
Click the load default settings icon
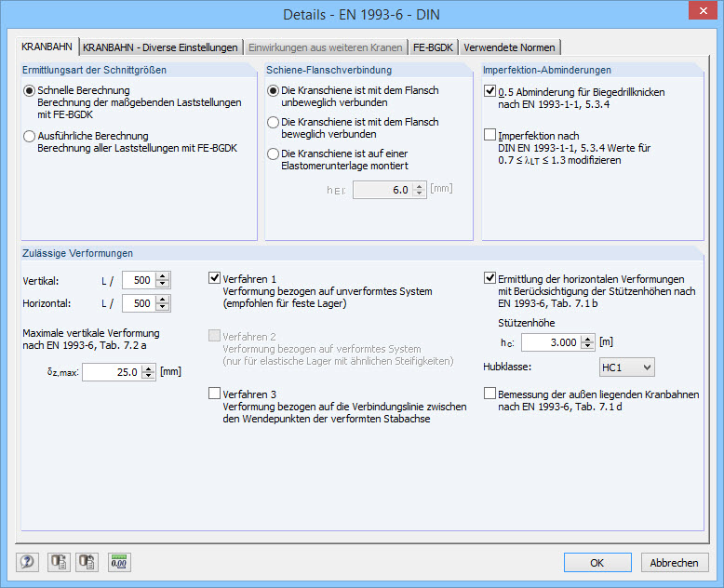pos(59,562)
